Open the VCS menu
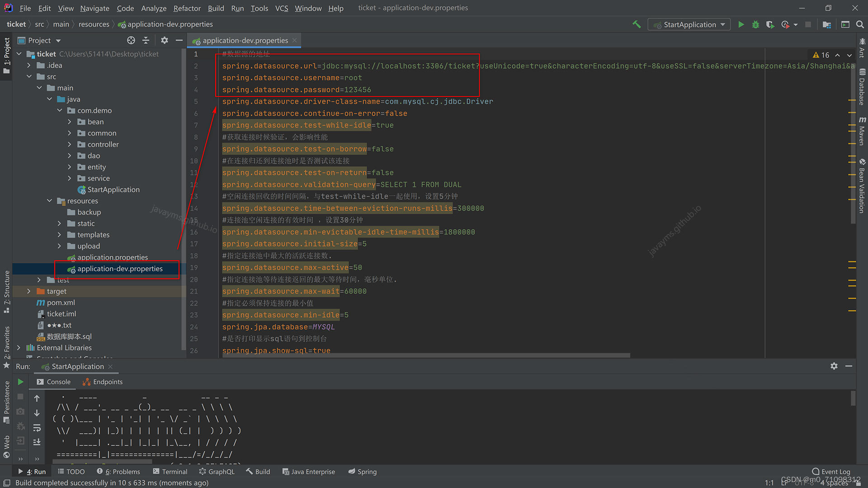Viewport: 868px width, 488px height. coord(281,8)
